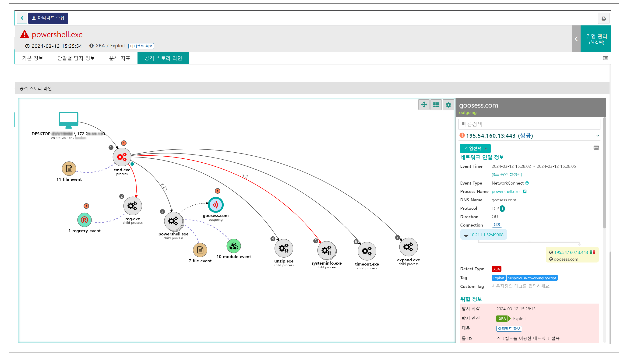Click the red warning triangle icon

coord(24,34)
